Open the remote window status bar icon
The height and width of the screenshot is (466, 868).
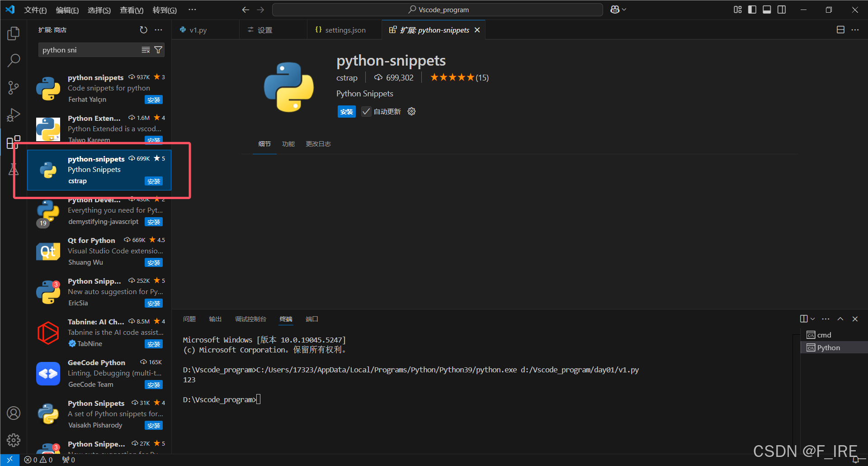click(x=9, y=460)
